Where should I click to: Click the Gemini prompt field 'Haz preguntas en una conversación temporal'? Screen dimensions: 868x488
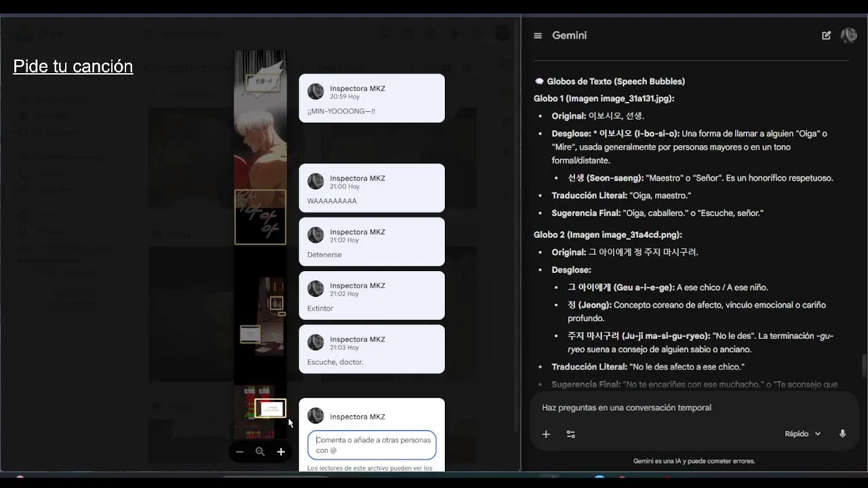coord(627,407)
